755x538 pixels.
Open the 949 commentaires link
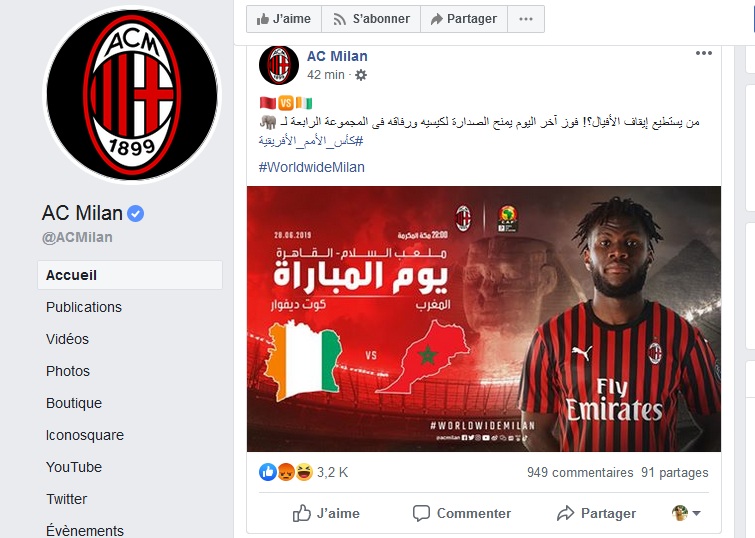click(580, 472)
